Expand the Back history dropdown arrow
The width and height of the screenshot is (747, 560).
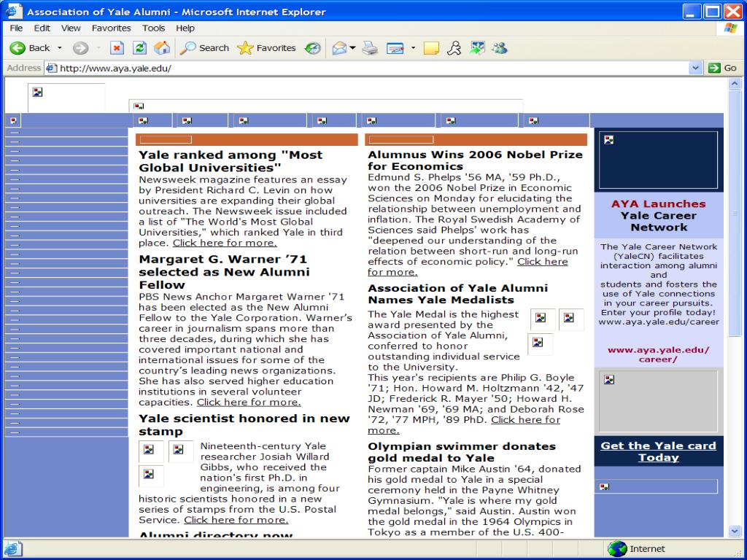(60, 48)
